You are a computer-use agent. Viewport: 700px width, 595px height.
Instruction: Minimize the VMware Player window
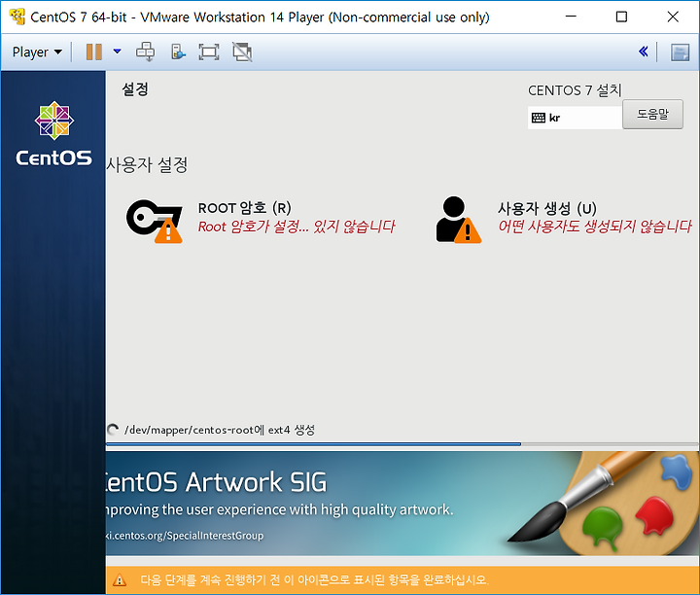coord(571,17)
